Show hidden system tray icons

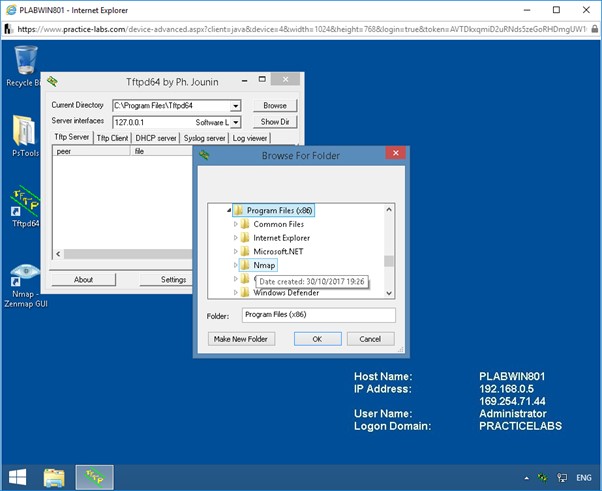(526, 478)
